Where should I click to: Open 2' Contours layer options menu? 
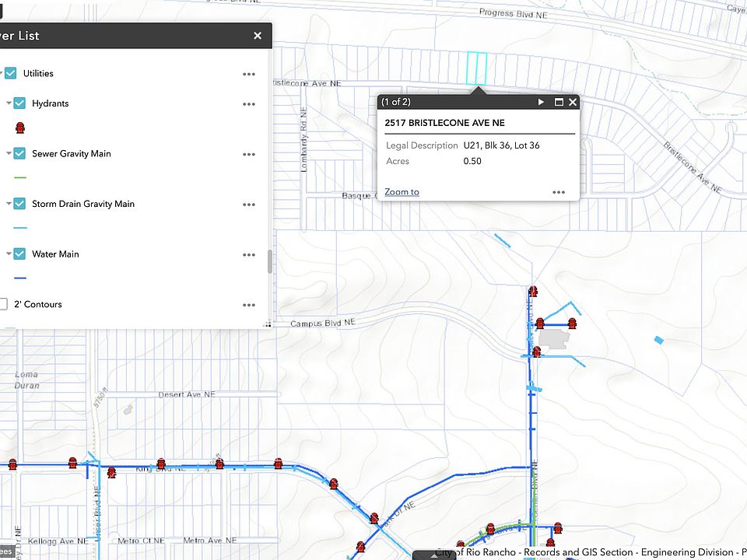pos(249,305)
